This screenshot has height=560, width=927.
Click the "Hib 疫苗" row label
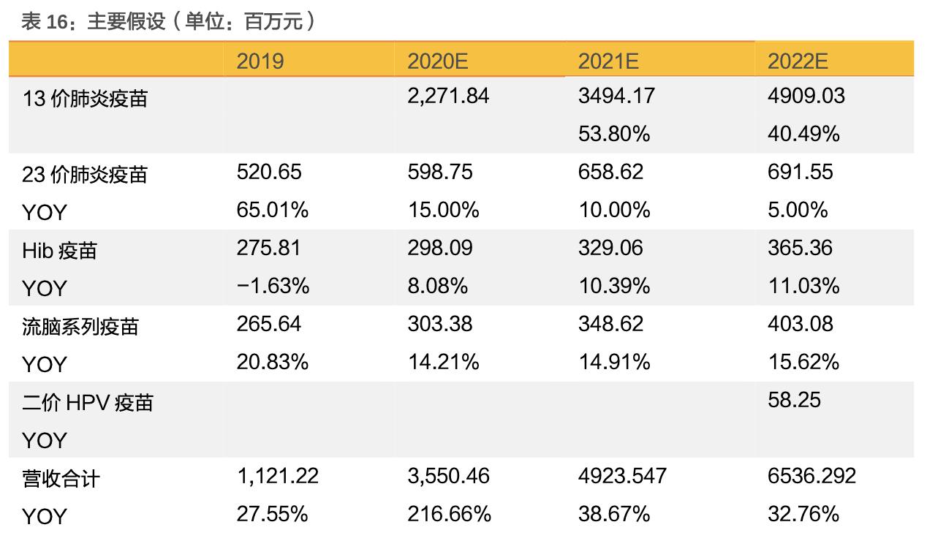click(x=59, y=251)
